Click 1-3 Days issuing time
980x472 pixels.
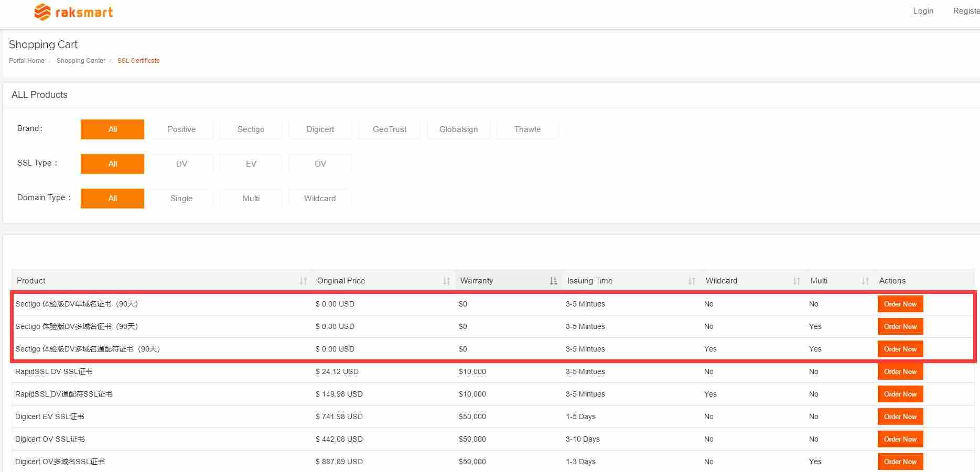(580, 462)
